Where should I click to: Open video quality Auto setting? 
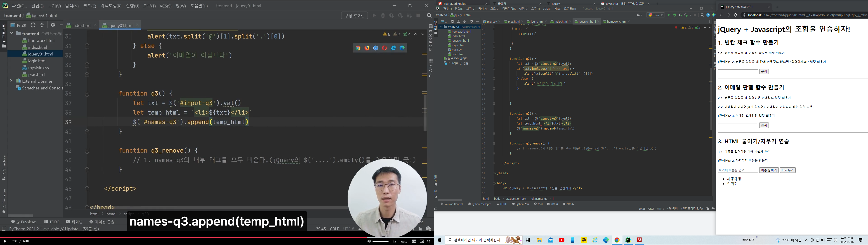(404, 242)
